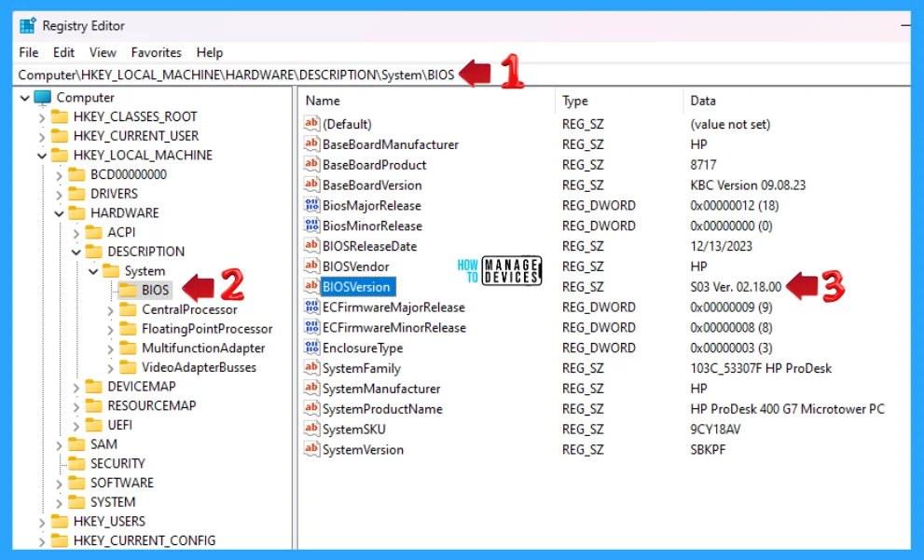This screenshot has height=560, width=924.
Task: Click the string icon beside SystemFamily
Action: [x=311, y=367]
